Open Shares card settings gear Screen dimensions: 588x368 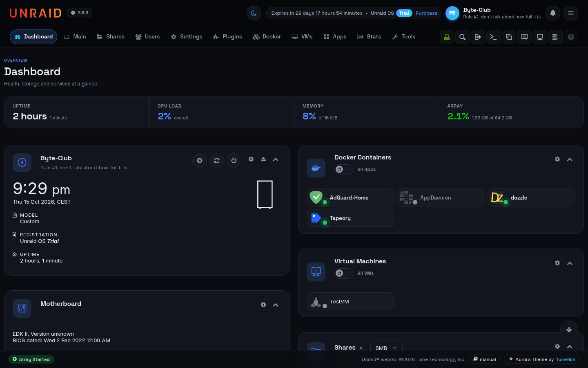557,346
